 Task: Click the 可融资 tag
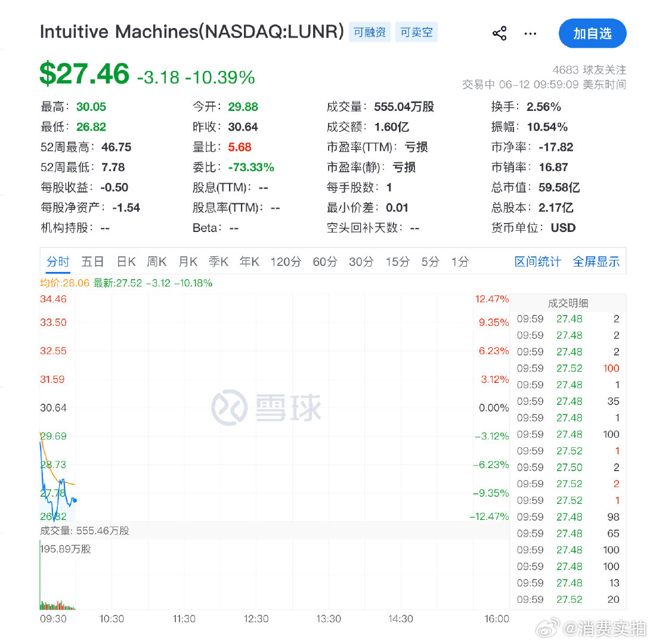[x=369, y=32]
